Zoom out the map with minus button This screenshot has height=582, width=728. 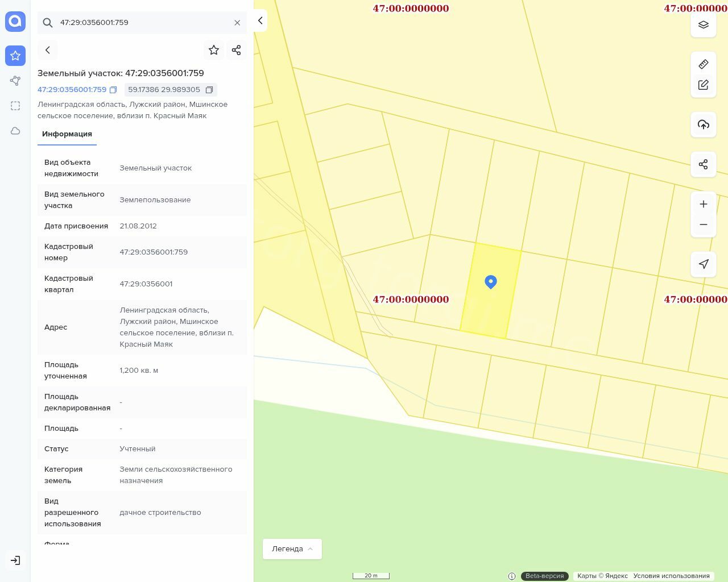703,225
